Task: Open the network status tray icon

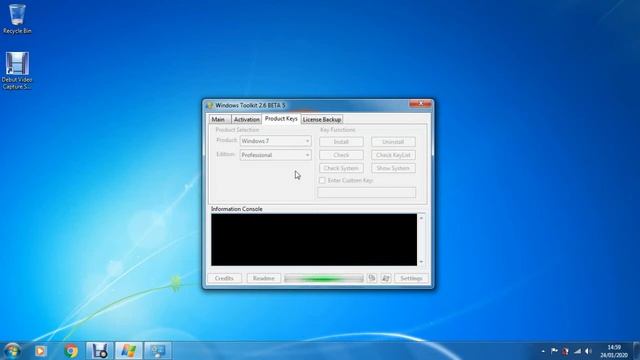Action: tap(577, 351)
